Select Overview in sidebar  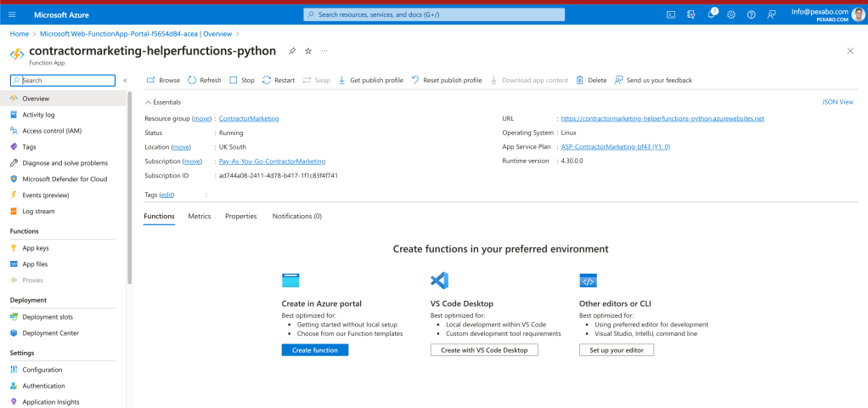click(63, 99)
